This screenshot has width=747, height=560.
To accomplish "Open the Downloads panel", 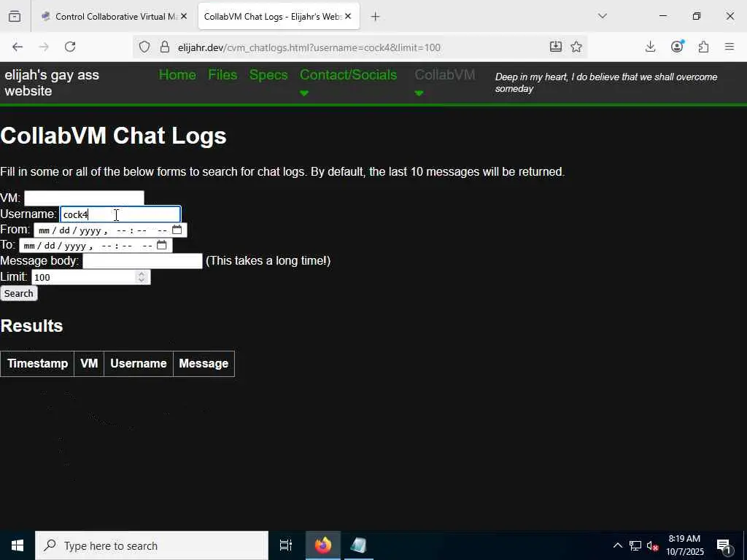I will pos(650,47).
